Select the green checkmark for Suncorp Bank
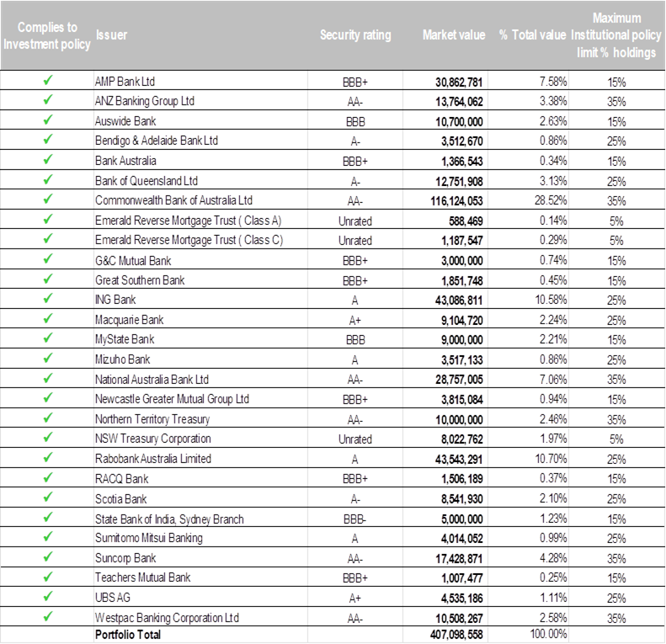This screenshot has height=644, width=666. (x=48, y=558)
